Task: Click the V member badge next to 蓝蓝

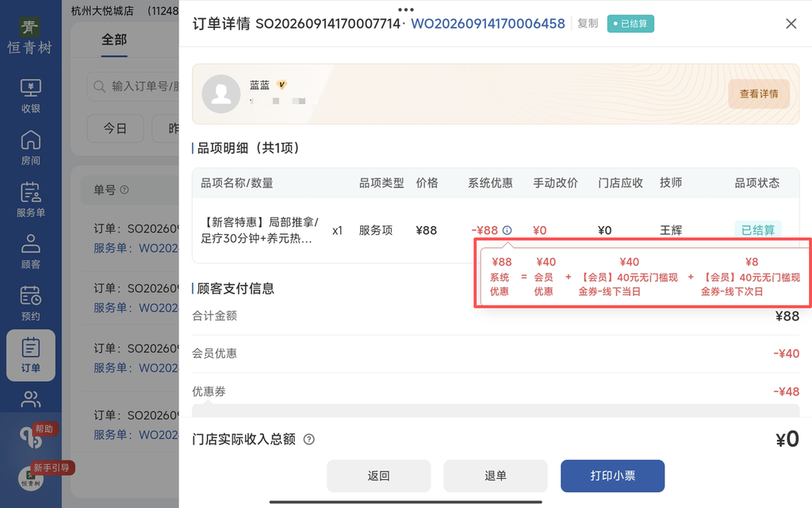Action: (282, 84)
